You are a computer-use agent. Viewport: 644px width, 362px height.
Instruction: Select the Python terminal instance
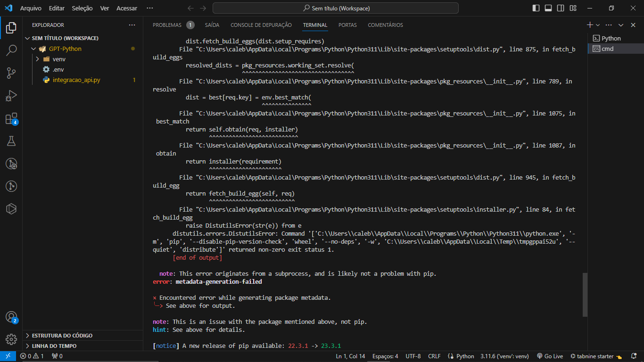pyautogui.click(x=616, y=38)
